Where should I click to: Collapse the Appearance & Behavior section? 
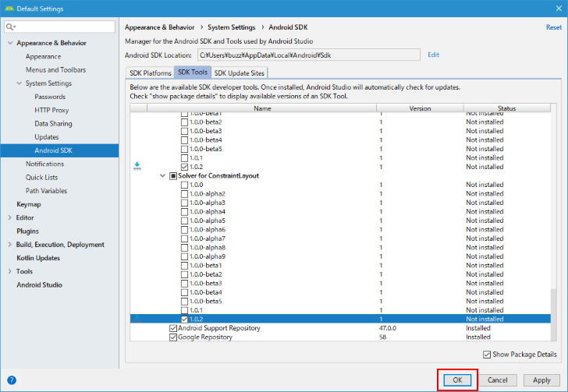pos(10,43)
